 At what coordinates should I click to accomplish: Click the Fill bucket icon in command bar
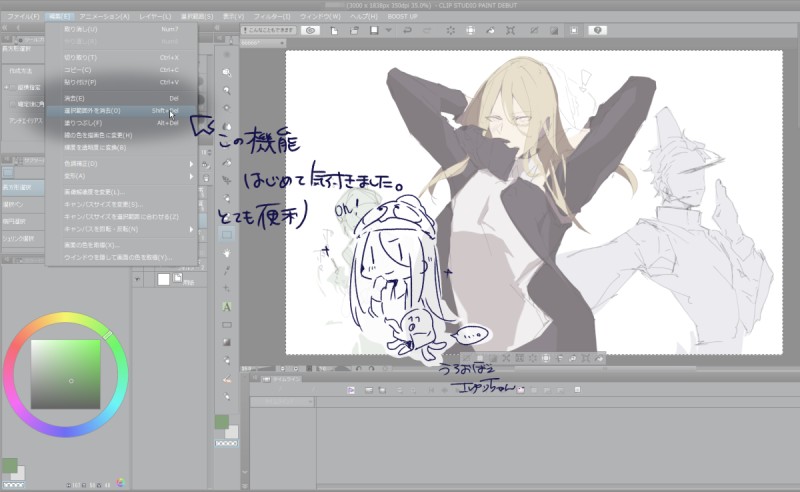point(490,31)
